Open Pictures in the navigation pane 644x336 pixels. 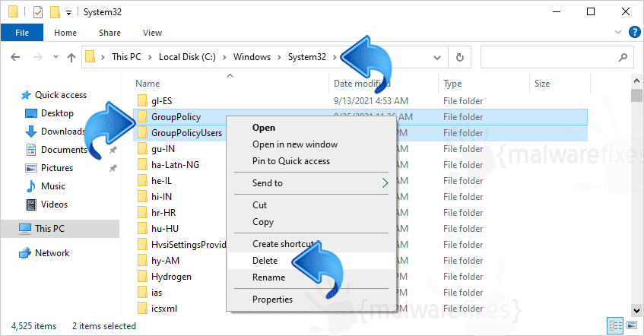(57, 168)
